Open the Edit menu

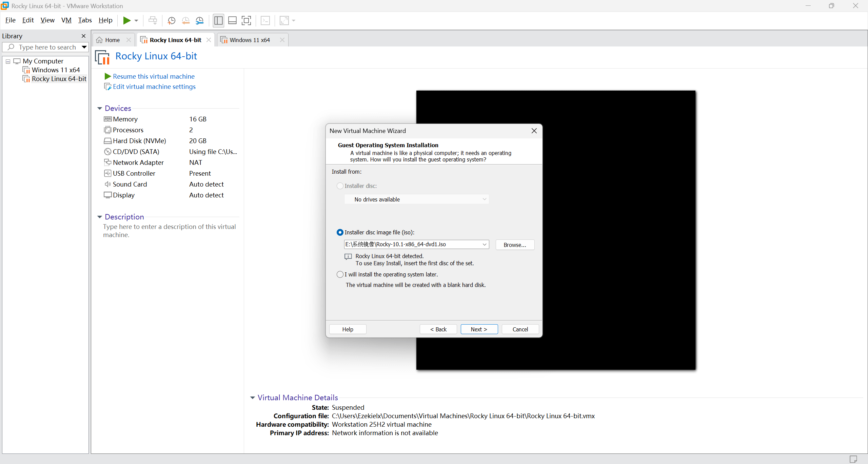(28, 20)
